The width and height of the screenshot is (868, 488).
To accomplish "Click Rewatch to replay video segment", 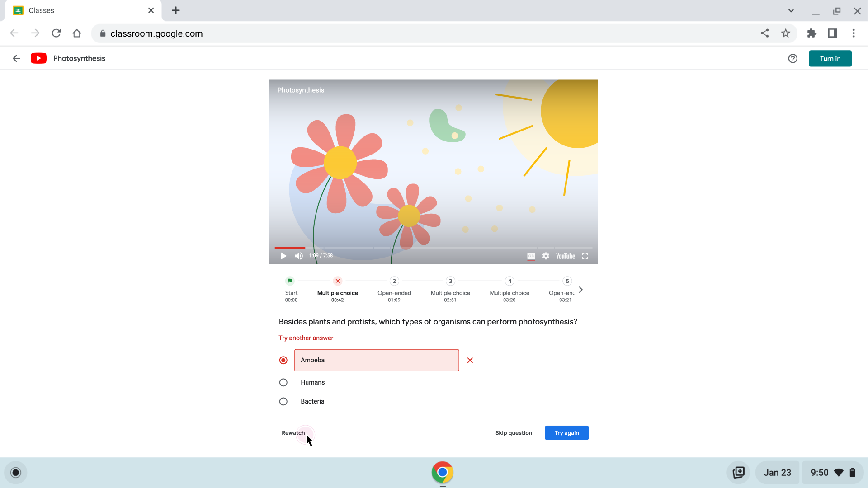I will pos(292,432).
